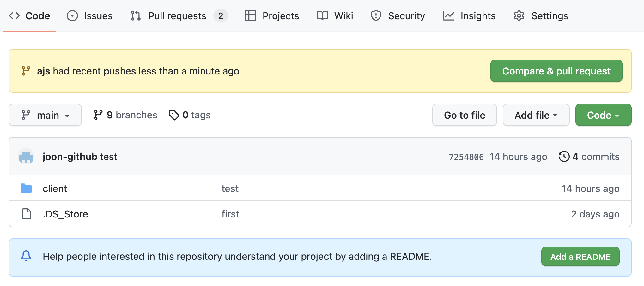Viewport: 644px width, 286px height.
Task: Open the Wiki tab
Action: pyautogui.click(x=335, y=16)
